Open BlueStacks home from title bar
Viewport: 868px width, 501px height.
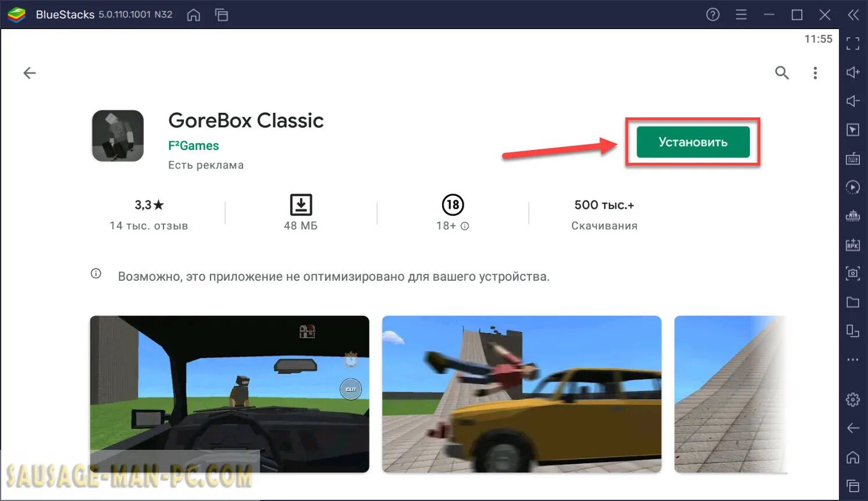[194, 15]
